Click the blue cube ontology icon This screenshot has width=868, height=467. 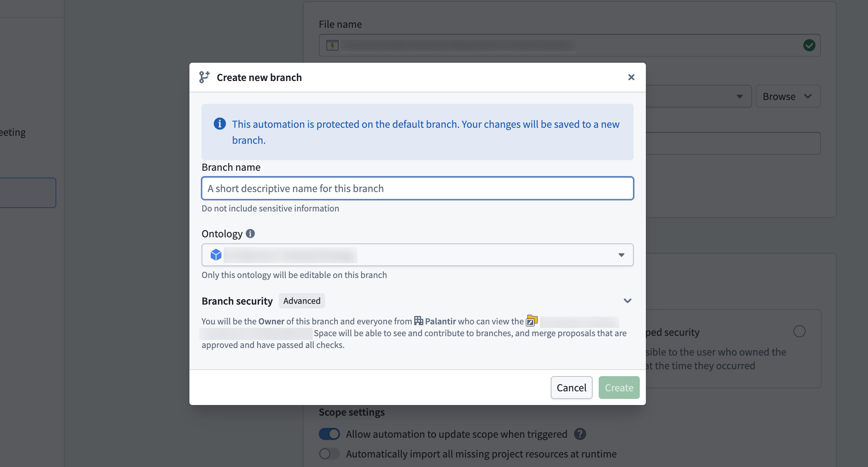[216, 255]
